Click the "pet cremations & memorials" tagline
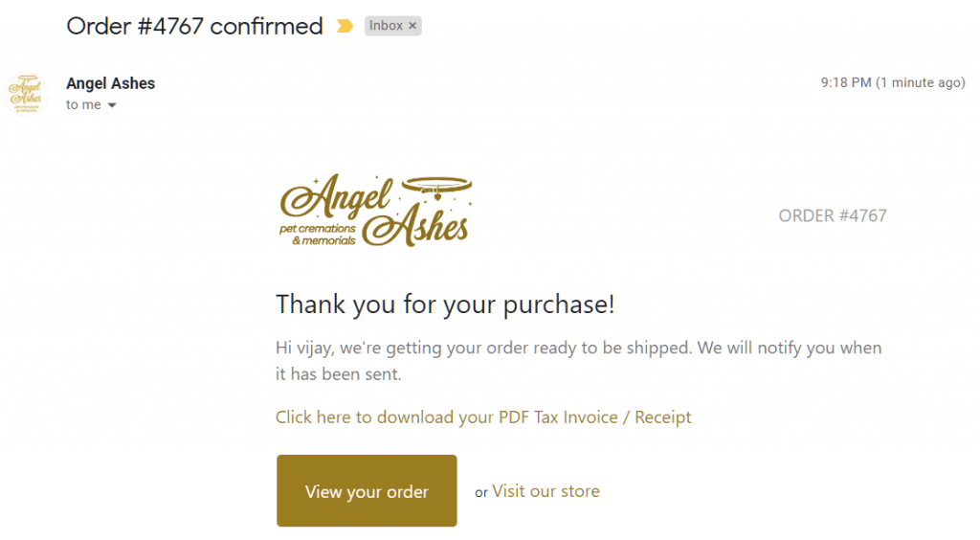The height and width of the screenshot is (540, 980). (317, 236)
